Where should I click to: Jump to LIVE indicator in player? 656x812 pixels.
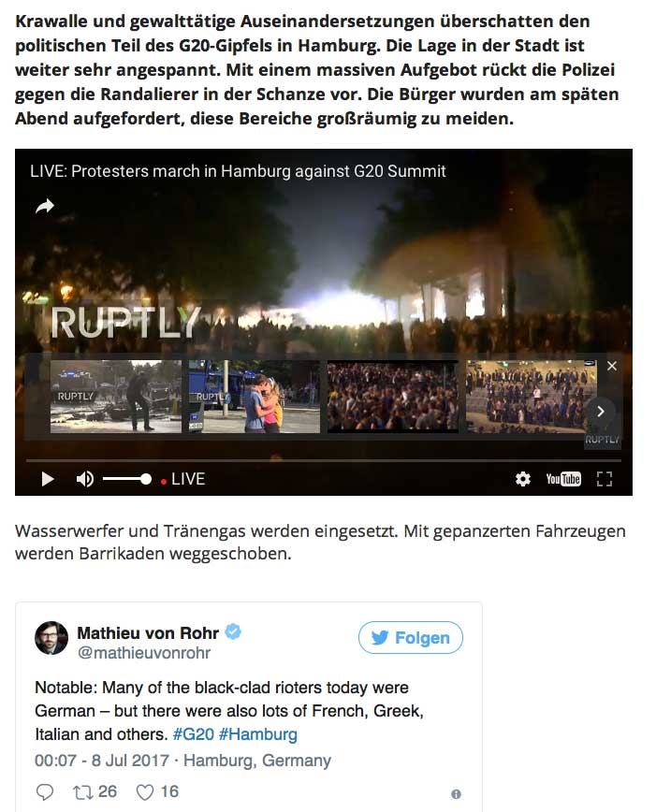(182, 479)
